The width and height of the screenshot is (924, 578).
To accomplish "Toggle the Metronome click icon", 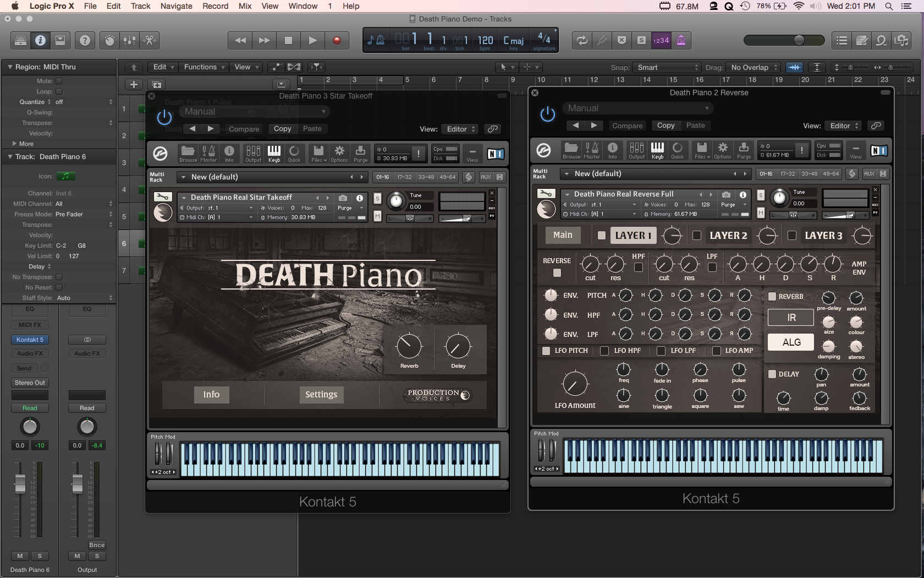I will click(681, 40).
